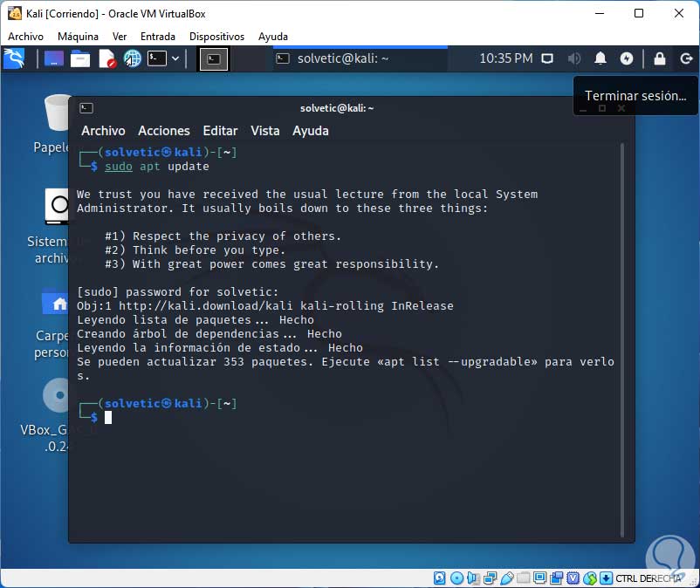Click the muted volume speaker icon

pyautogui.click(x=573, y=59)
